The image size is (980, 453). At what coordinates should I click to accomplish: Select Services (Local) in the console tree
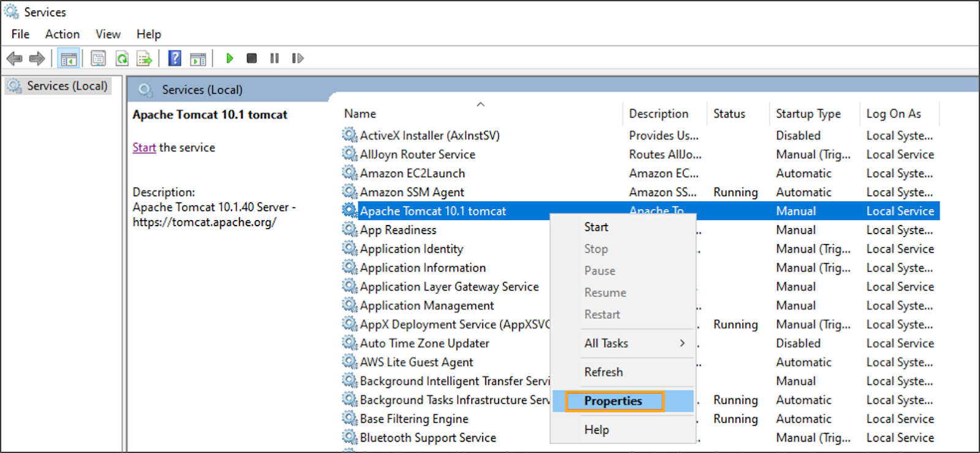[x=67, y=86]
